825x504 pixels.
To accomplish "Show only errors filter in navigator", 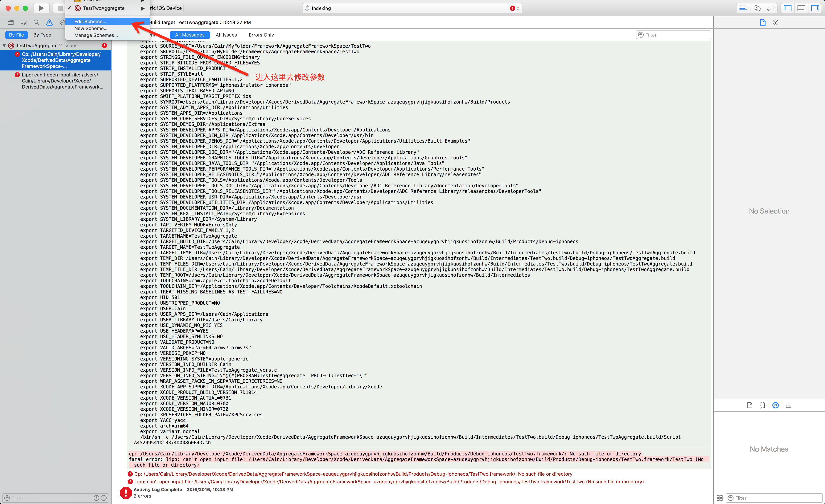I will point(104,498).
